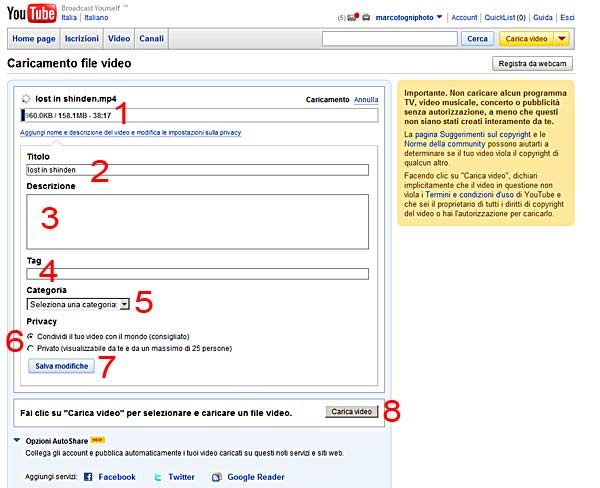Click the Twitter bird icon
The width and height of the screenshot is (600, 488).
click(158, 477)
